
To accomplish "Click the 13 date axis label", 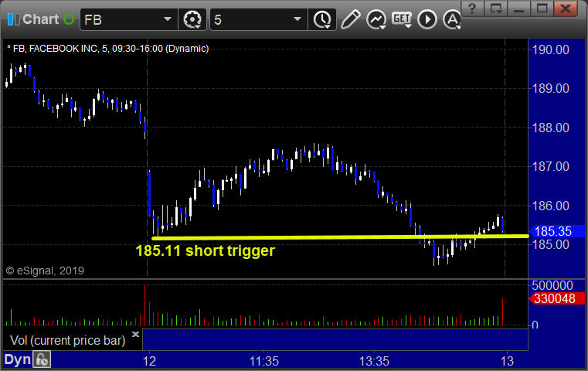I will click(x=507, y=361).
